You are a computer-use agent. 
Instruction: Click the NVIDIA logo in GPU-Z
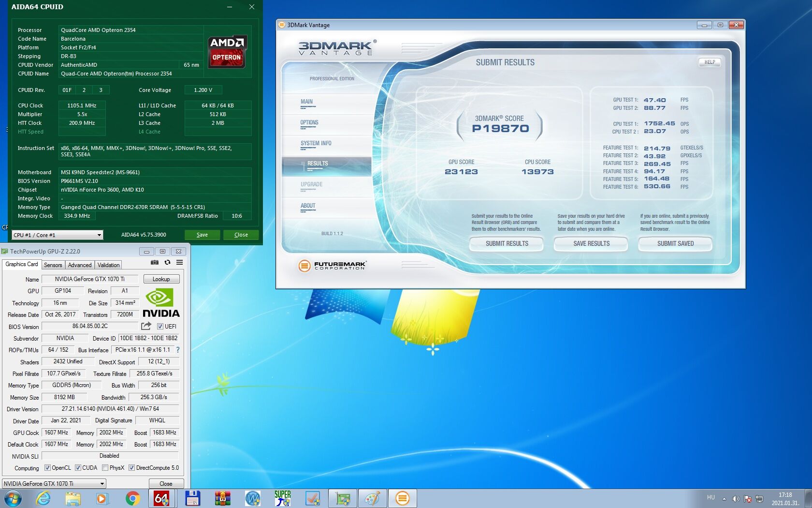tap(161, 303)
